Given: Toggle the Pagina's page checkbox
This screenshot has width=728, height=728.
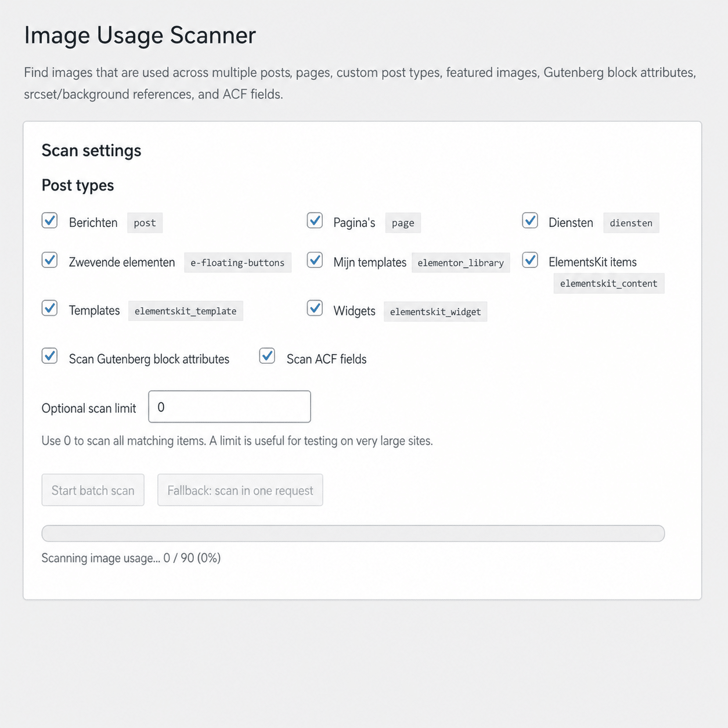Looking at the screenshot, I should [315, 221].
